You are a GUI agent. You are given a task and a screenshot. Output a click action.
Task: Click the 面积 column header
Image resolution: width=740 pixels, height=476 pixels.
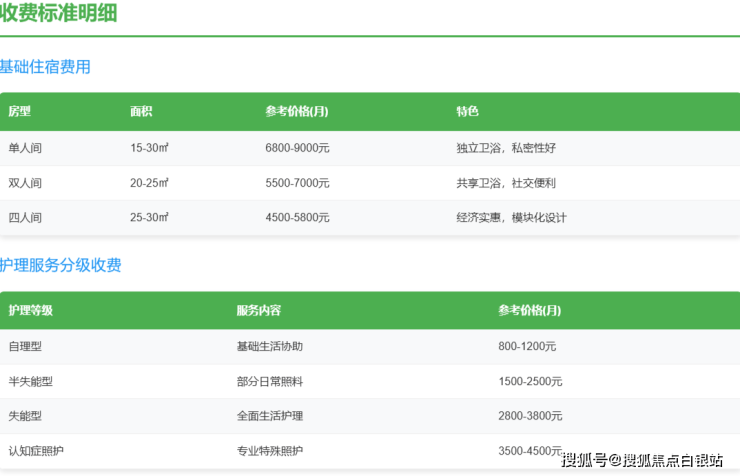pyautogui.click(x=141, y=111)
